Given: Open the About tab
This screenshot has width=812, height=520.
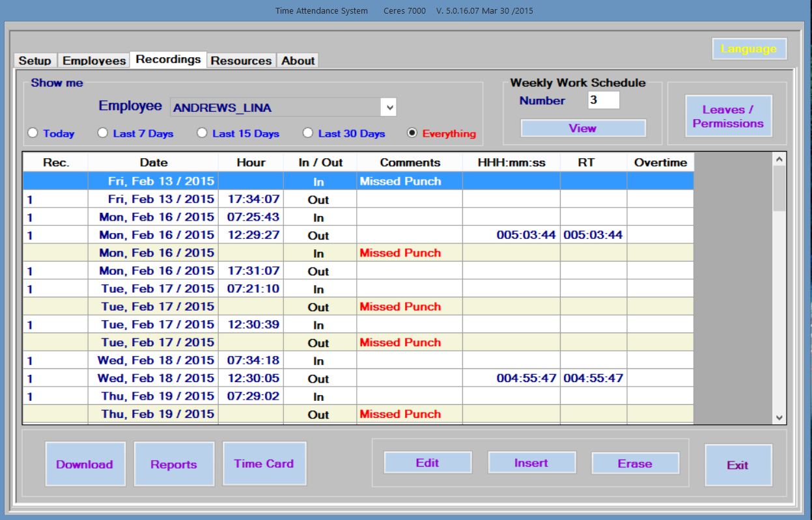Looking at the screenshot, I should click(298, 61).
